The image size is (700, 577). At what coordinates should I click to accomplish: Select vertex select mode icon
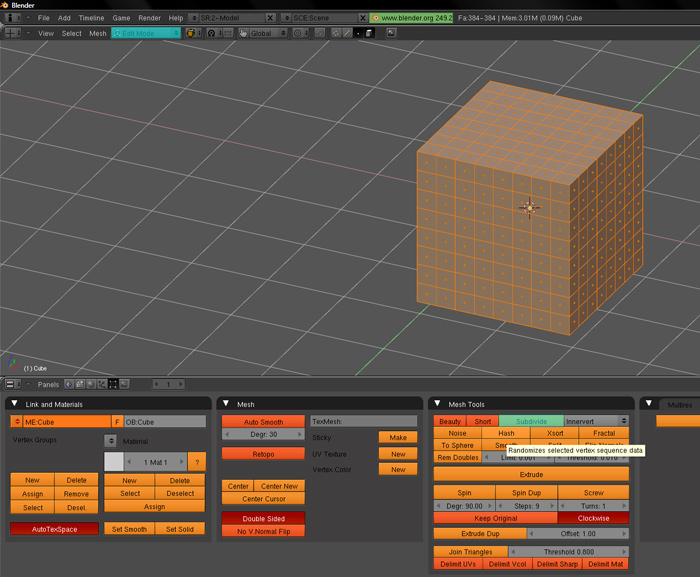[336, 33]
